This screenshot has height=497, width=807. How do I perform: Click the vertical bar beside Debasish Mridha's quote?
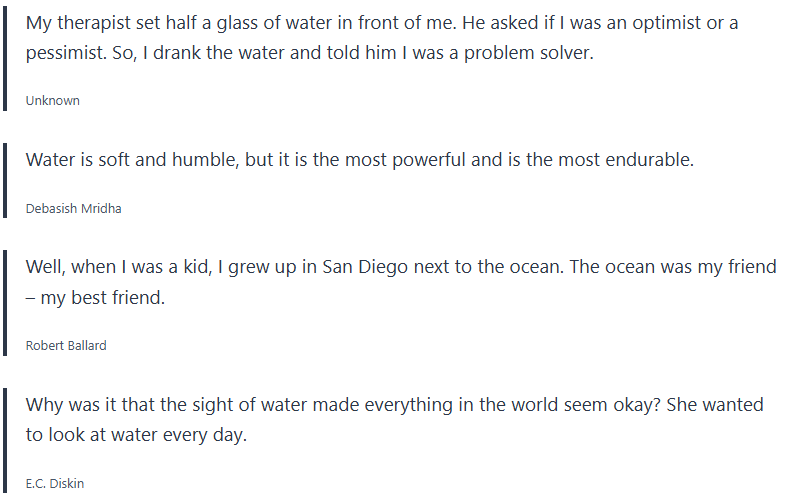[5, 180]
